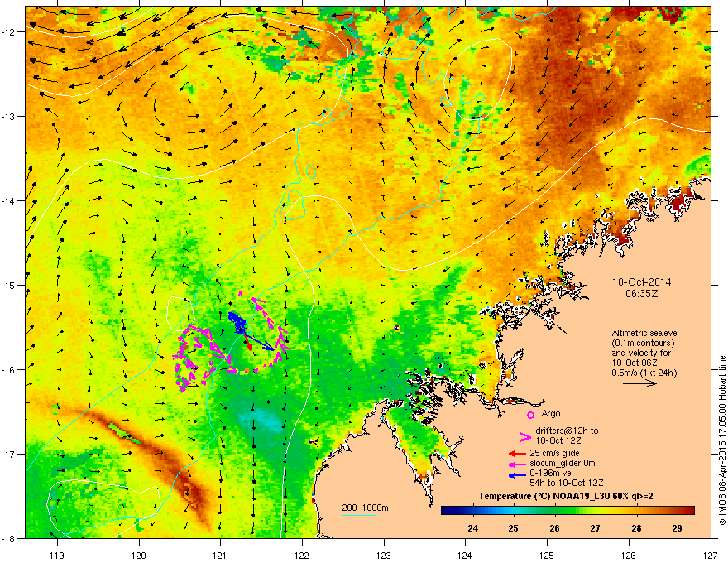Click the latitude axis label -18

(x=9, y=538)
